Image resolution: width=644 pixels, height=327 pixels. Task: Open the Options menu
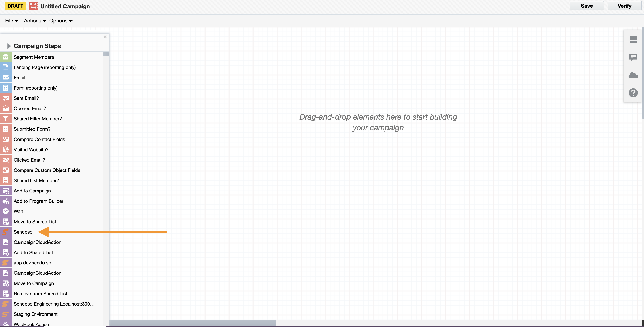click(x=61, y=21)
